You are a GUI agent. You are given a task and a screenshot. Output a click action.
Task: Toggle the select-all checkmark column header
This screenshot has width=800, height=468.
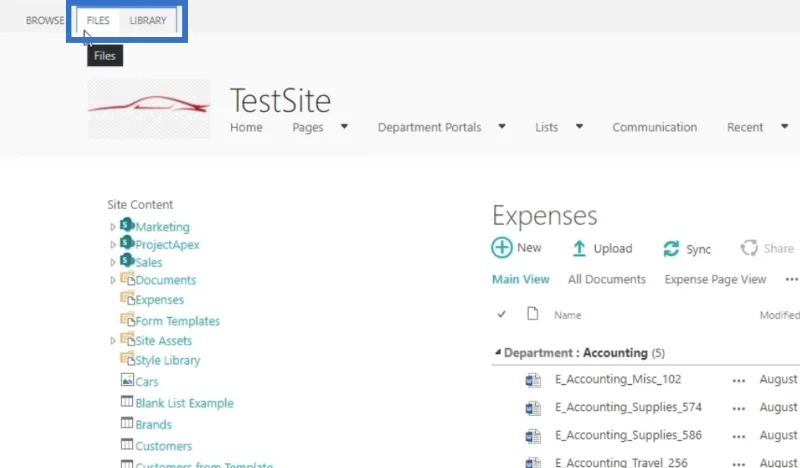pos(502,314)
